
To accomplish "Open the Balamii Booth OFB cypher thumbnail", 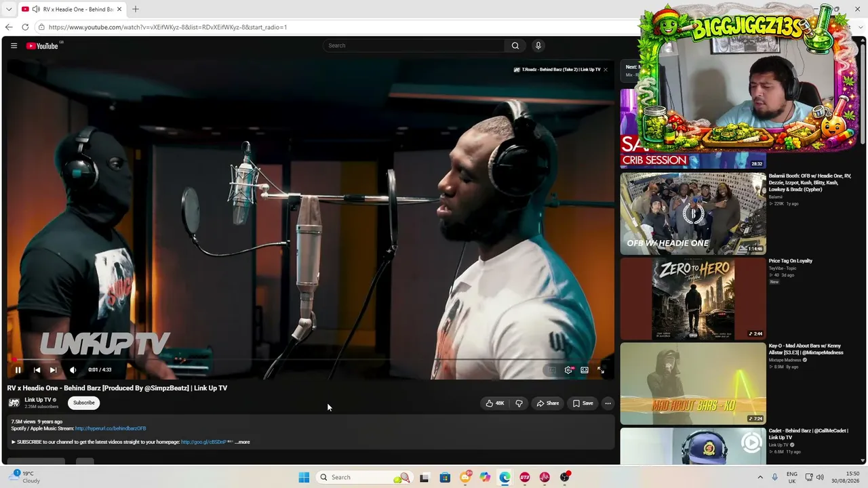I will (693, 213).
